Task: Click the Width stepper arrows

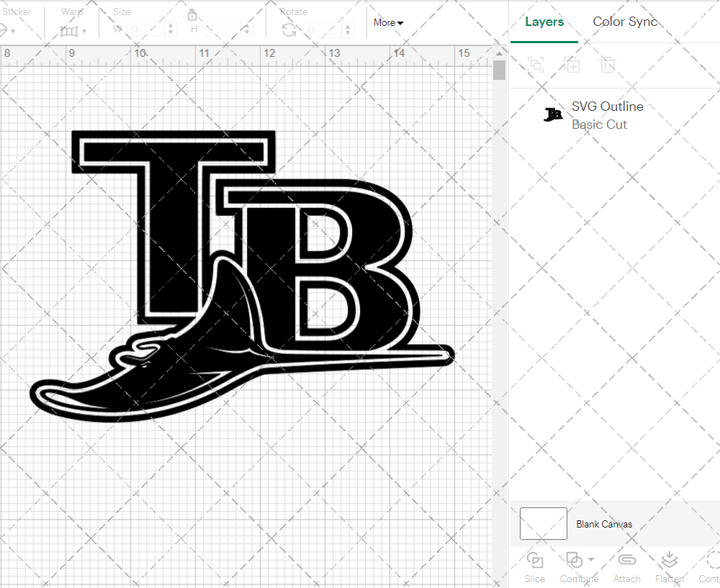Action: tap(171, 30)
